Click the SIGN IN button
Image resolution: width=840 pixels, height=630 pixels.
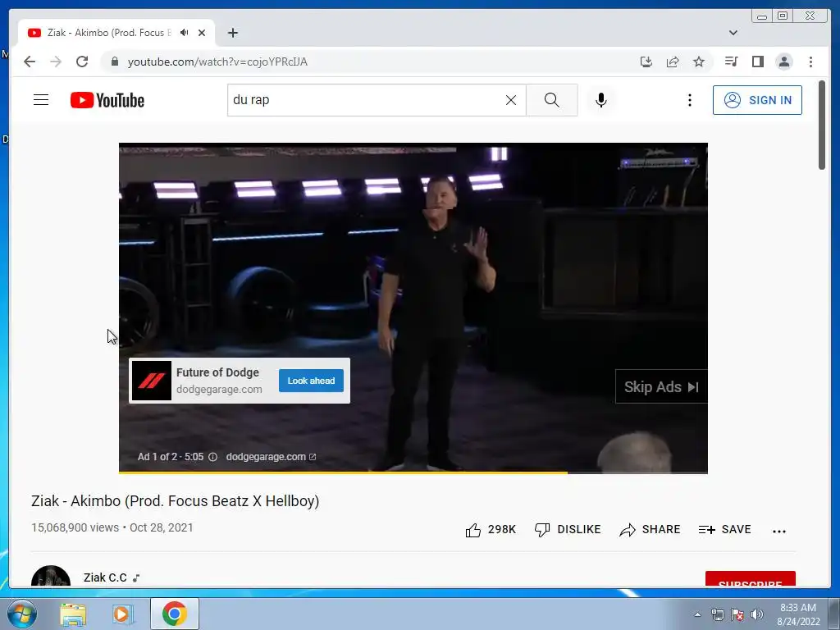click(x=757, y=100)
